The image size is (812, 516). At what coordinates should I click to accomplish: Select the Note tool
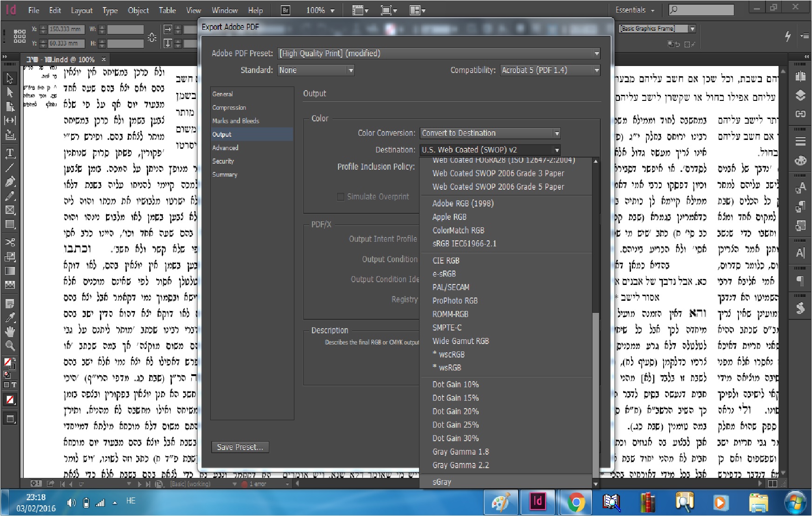(10, 304)
